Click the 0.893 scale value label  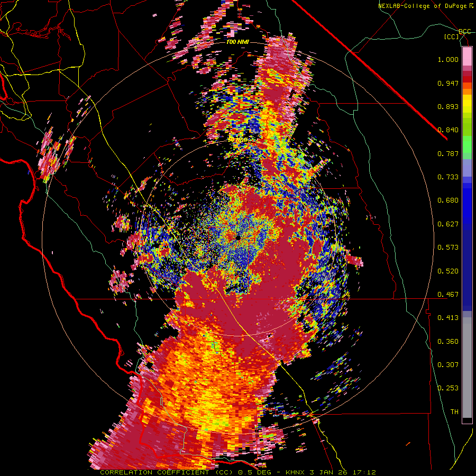pos(448,106)
